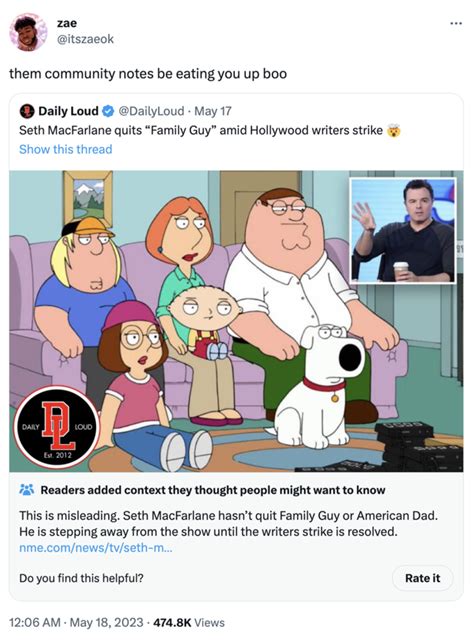The image size is (474, 640).
Task: Click the 474.8K Views count
Action: 189,622
